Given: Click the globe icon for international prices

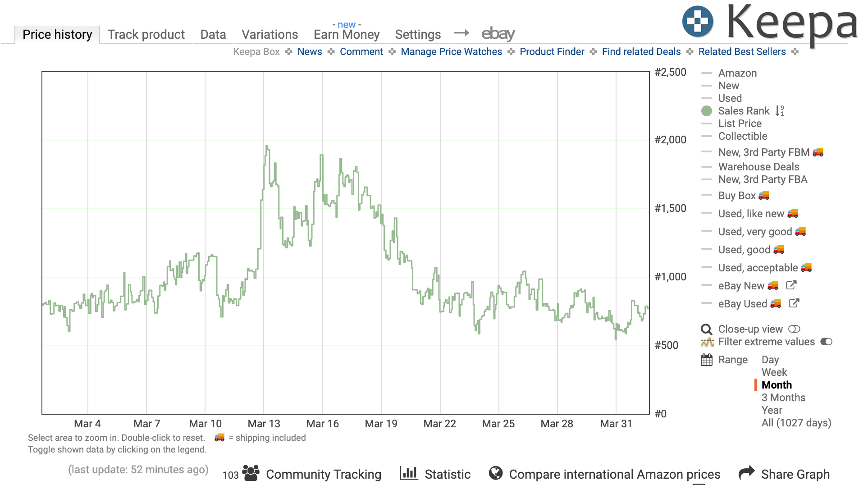Looking at the screenshot, I should [496, 473].
